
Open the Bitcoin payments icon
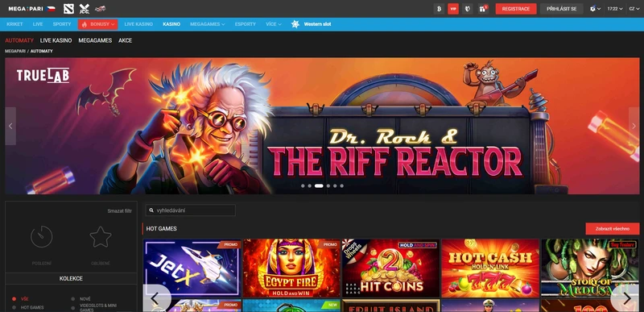[439, 9]
